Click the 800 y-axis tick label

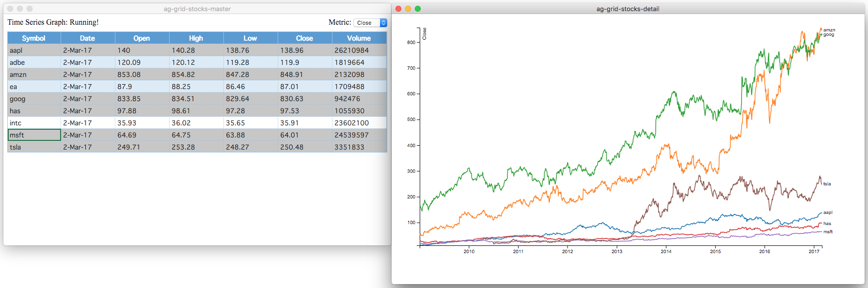[x=411, y=43]
